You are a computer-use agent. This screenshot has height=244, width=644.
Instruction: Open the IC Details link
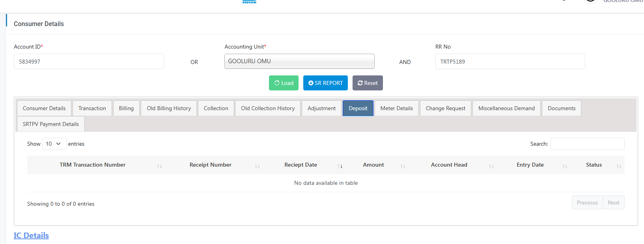coord(31,235)
